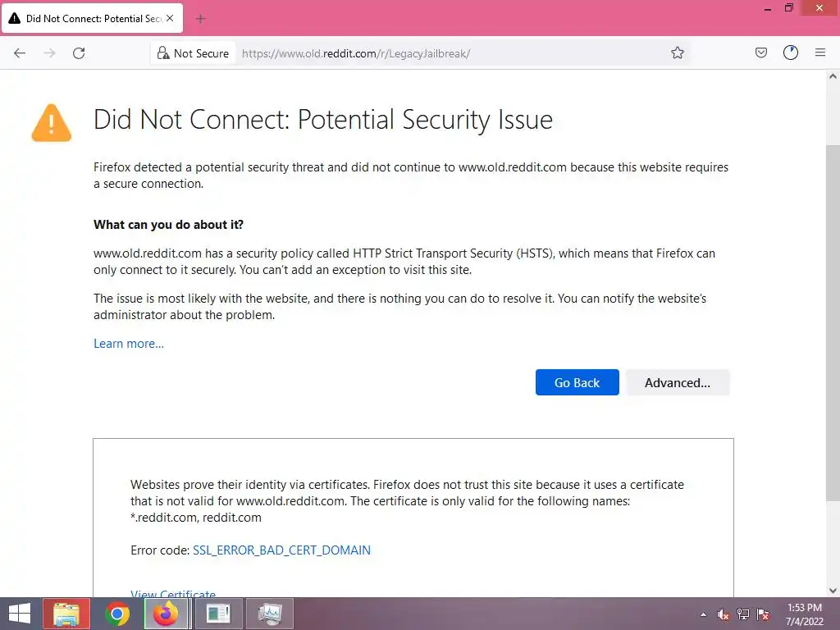The height and width of the screenshot is (630, 840).
Task: Click the Not Secure lock icon
Action: (x=163, y=53)
